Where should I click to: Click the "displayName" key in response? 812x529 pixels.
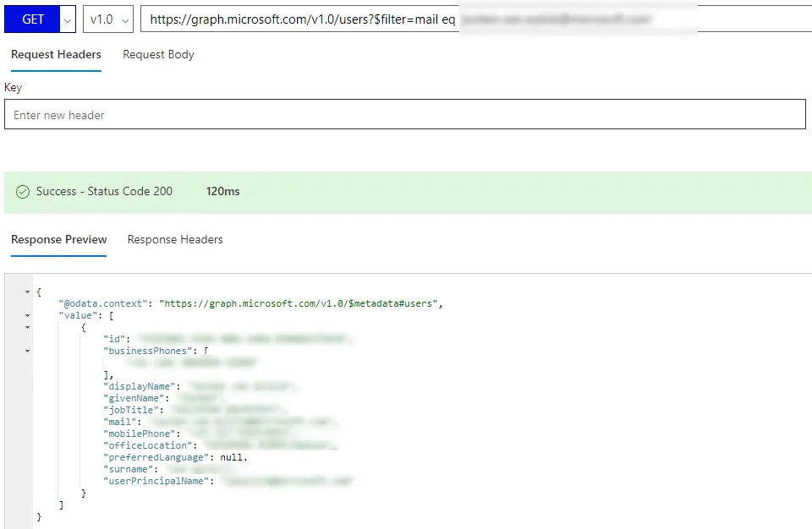click(x=140, y=386)
